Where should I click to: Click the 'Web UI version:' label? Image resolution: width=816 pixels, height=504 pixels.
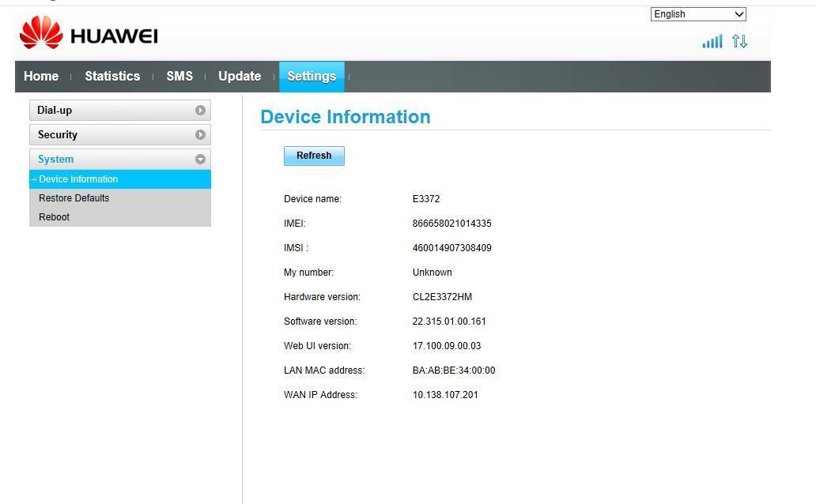click(x=317, y=345)
